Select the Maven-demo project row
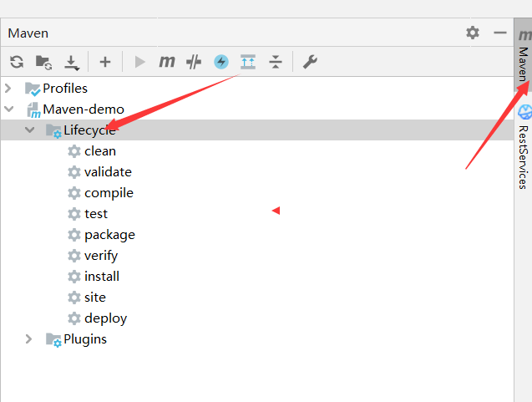 coord(257,109)
